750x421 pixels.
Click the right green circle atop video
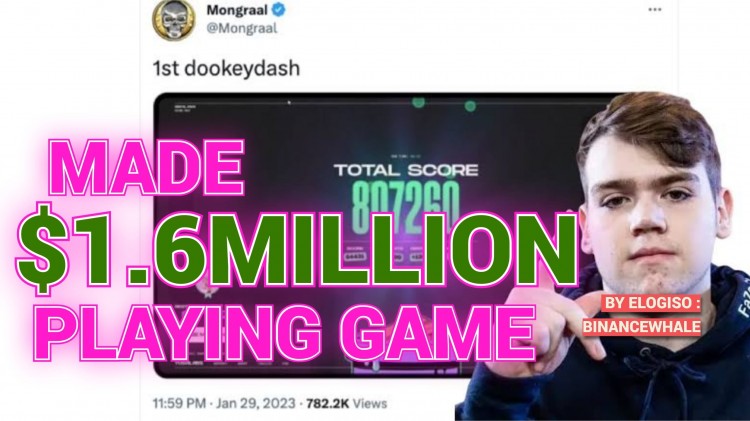click(470, 106)
